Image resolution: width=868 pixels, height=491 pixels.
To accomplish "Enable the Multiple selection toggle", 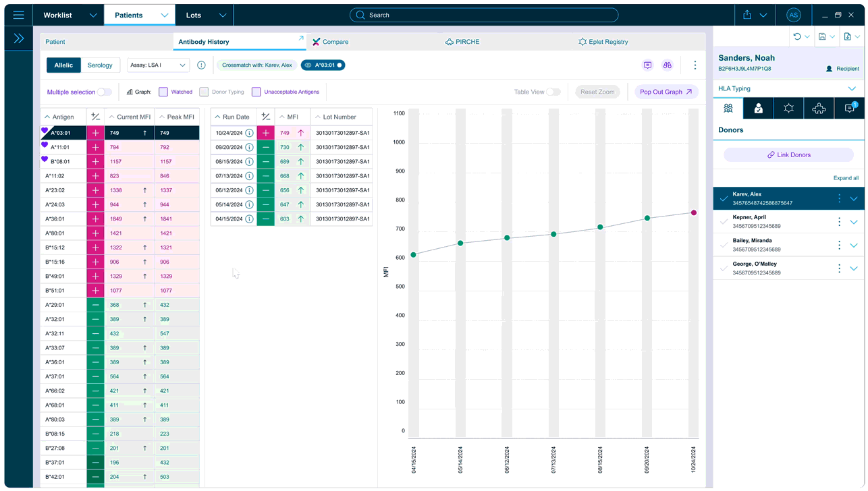I will 104,92.
